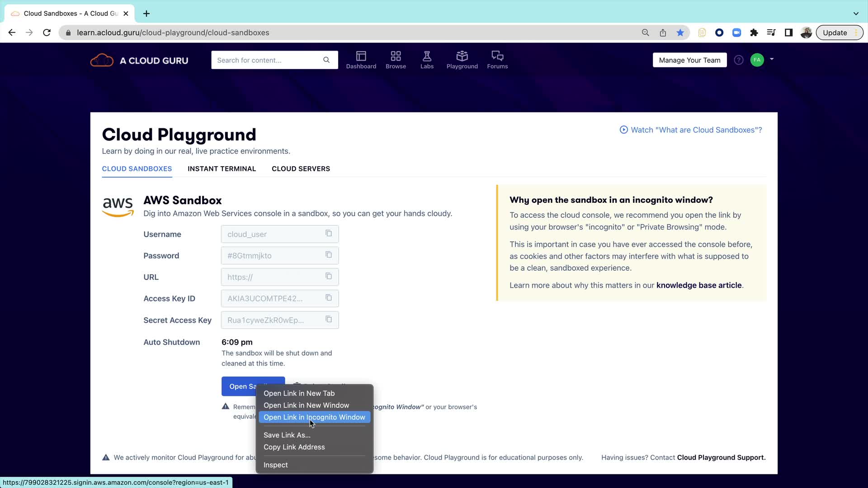Click the help question mark icon
This screenshot has height=488, width=868.
[x=738, y=60]
